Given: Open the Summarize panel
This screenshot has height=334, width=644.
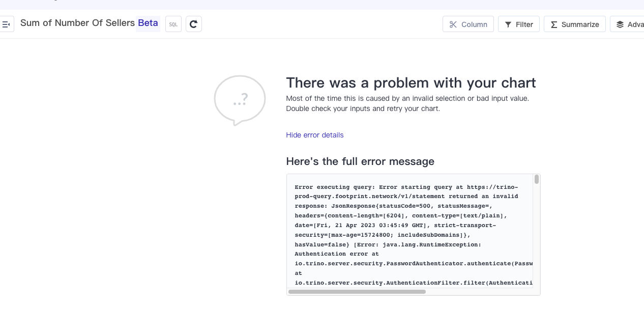Looking at the screenshot, I should tap(574, 24).
